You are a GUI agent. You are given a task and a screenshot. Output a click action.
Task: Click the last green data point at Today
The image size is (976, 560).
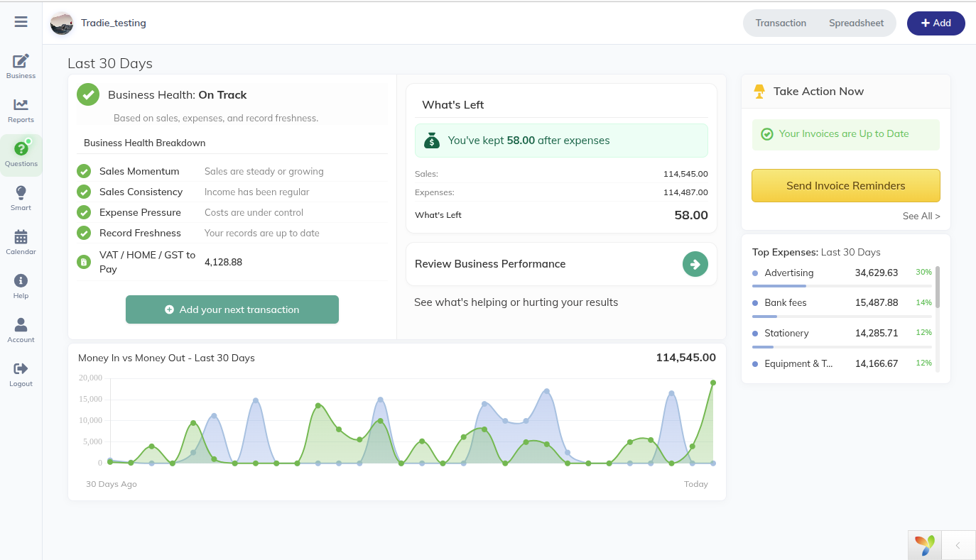click(x=713, y=383)
